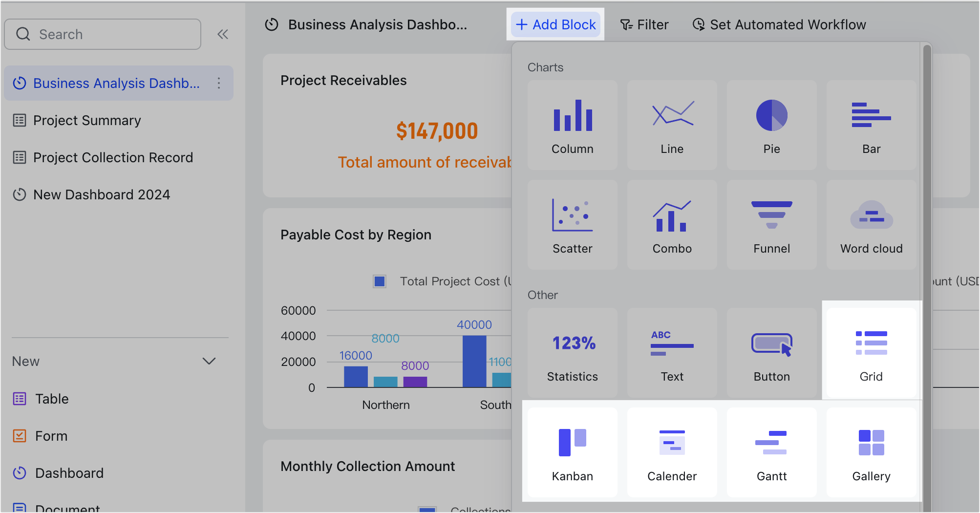Insert a Pie chart
Image resolution: width=980 pixels, height=513 pixels.
[771, 125]
